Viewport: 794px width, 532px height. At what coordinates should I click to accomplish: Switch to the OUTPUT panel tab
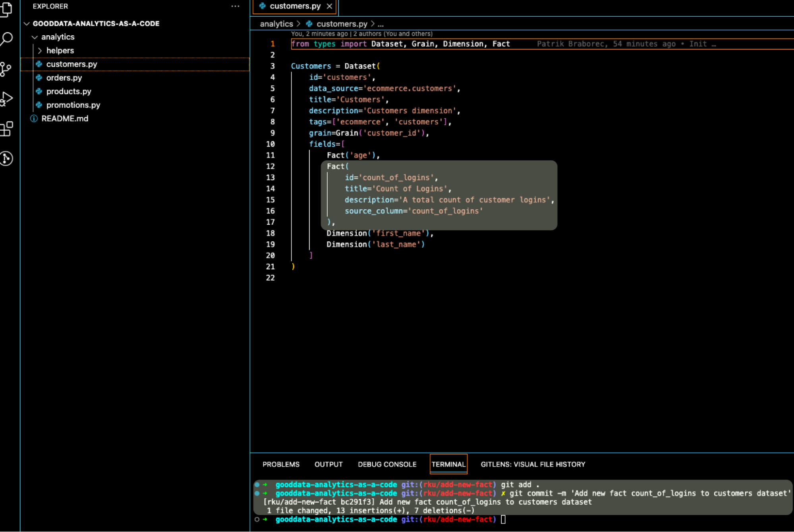(328, 464)
